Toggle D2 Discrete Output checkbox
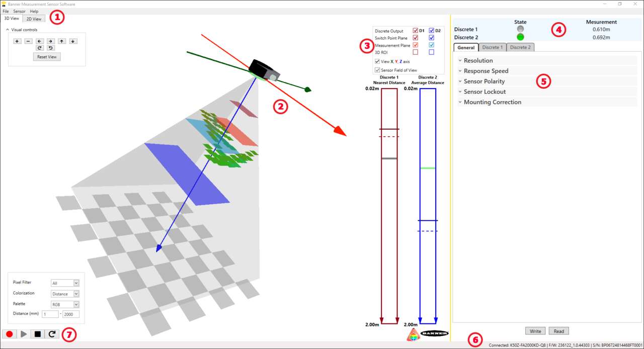Viewport: 644px width, 349px height. coord(431,31)
